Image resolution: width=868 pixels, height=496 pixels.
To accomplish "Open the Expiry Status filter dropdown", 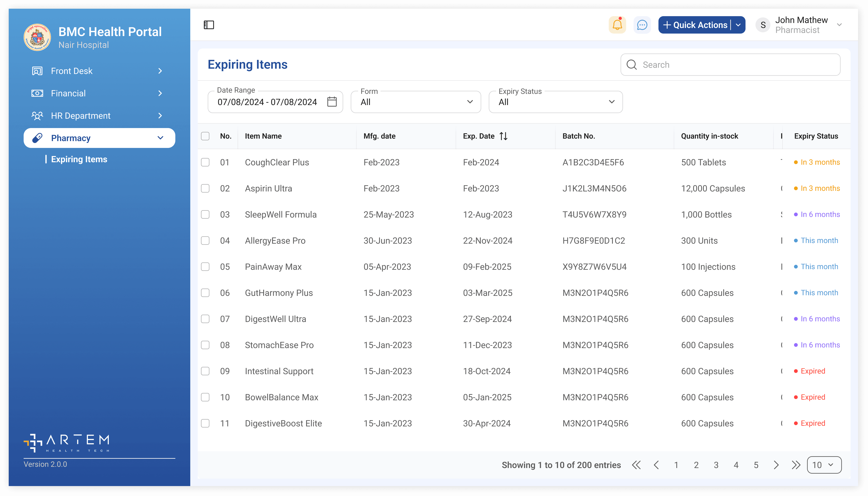I will click(x=555, y=102).
